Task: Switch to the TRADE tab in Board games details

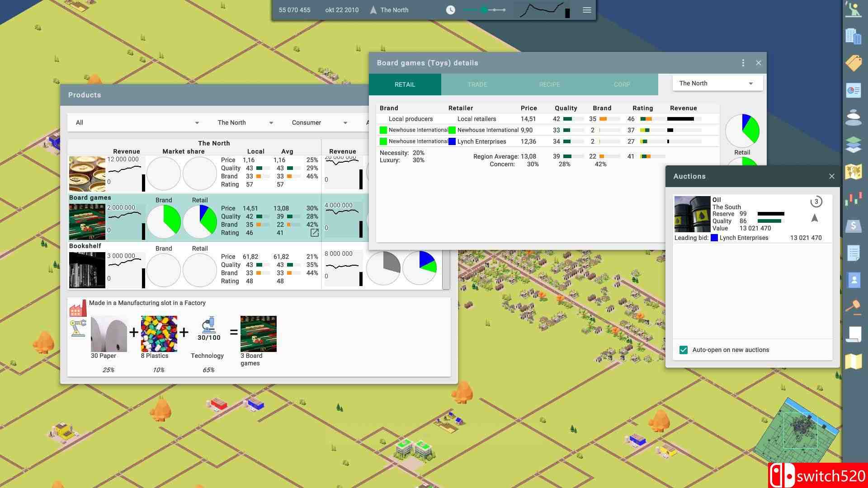Action: (x=477, y=84)
